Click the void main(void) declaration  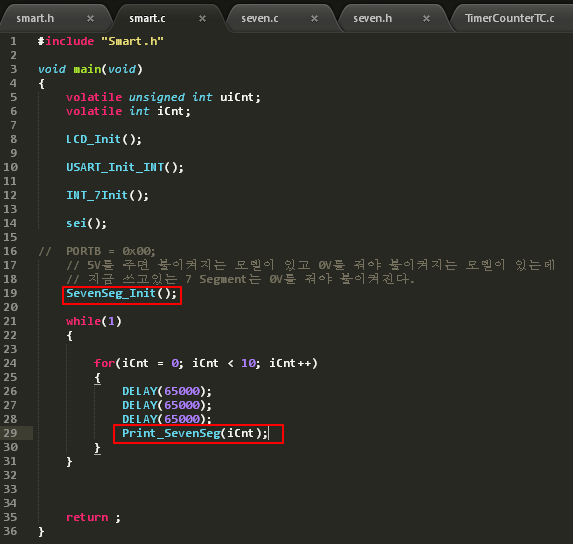90,69
